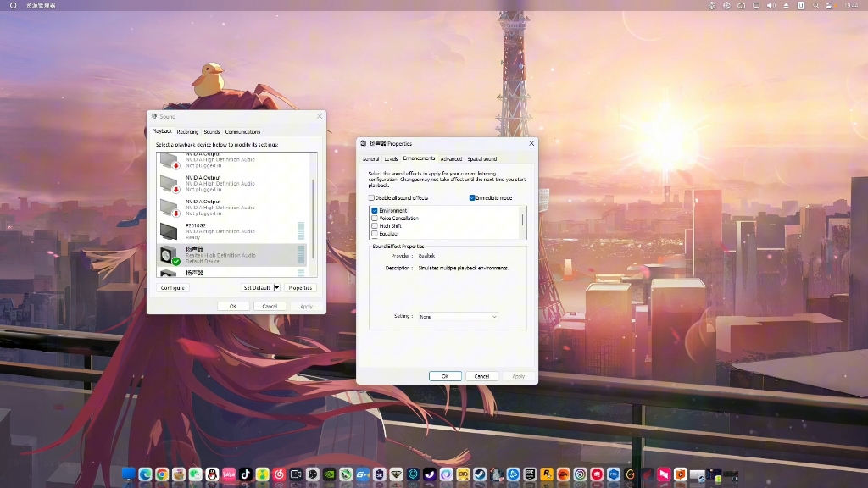Expand the Set Default dropdown arrow

[277, 288]
